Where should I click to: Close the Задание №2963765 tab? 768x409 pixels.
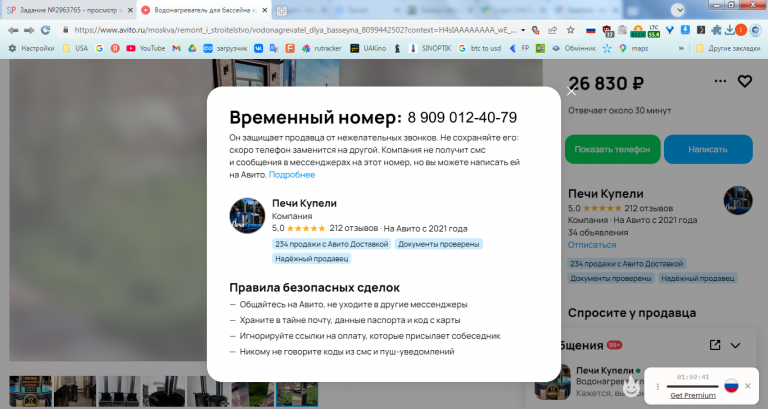click(130, 10)
